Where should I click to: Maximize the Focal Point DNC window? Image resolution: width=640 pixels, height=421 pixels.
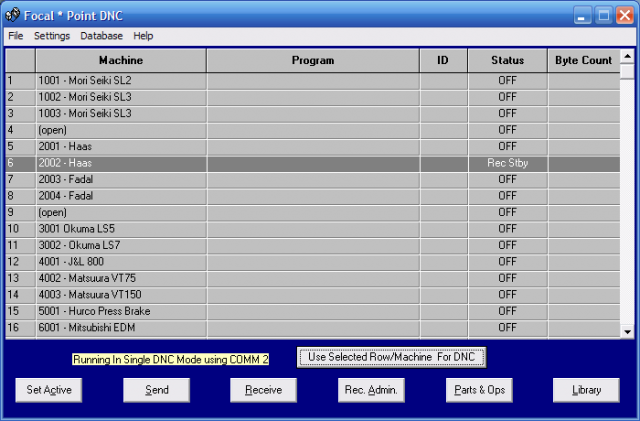(x=604, y=16)
